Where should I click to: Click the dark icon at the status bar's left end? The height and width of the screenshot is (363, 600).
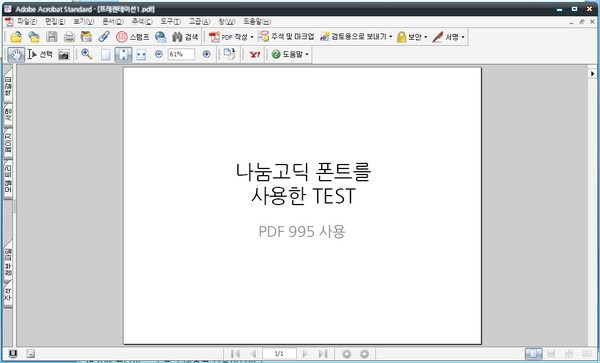coord(13,353)
